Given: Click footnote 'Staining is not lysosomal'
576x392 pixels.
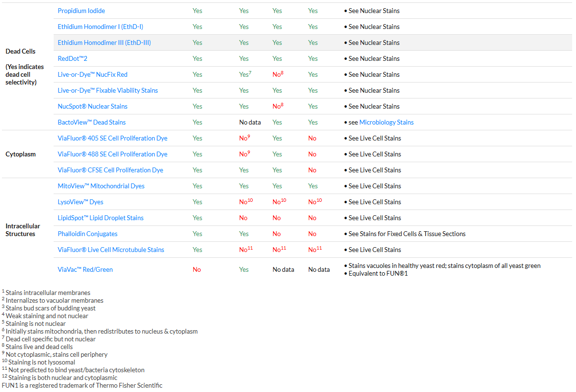Looking at the screenshot, I should pos(42,362).
